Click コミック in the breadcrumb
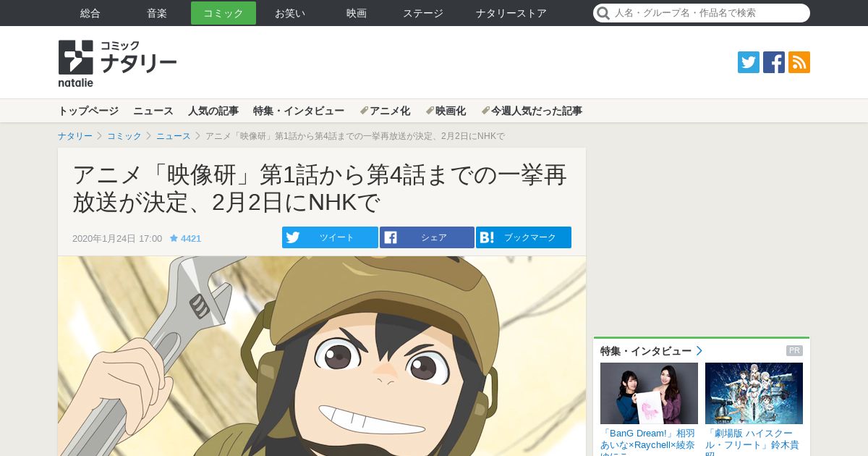The height and width of the screenshot is (456, 868). pyautogui.click(x=124, y=136)
